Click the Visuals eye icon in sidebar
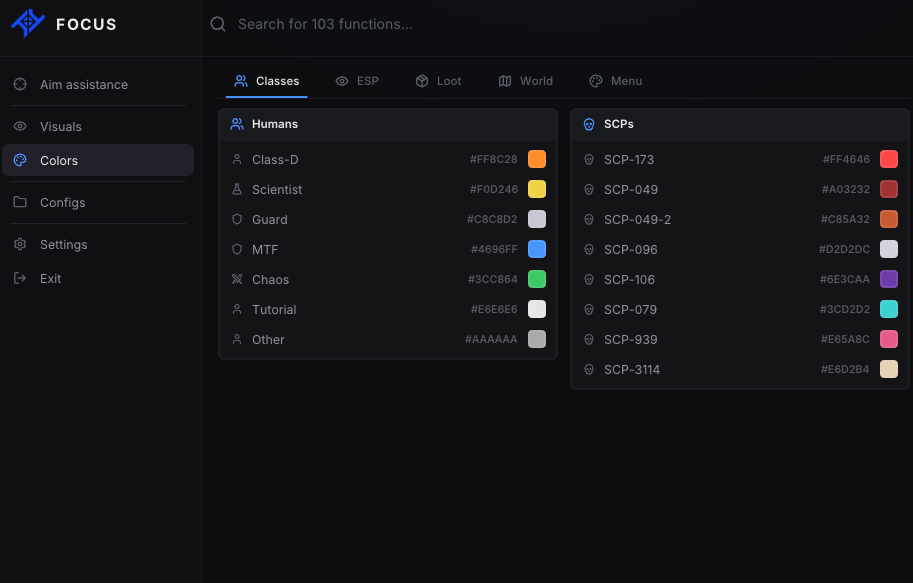The image size is (913, 583). tap(20, 126)
